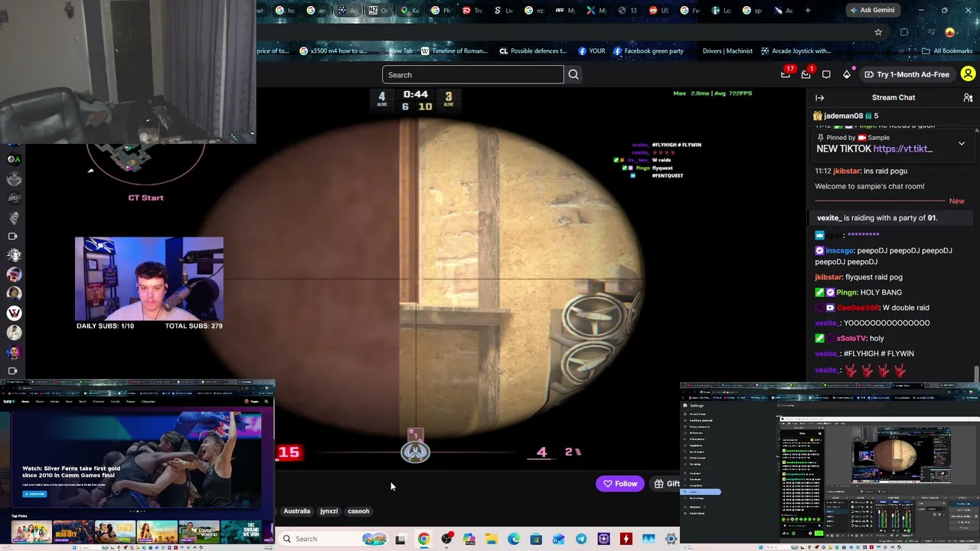
Task: Click the 'Watch: Silver Ferns' headline in TVNZ window
Action: [x=71, y=472]
